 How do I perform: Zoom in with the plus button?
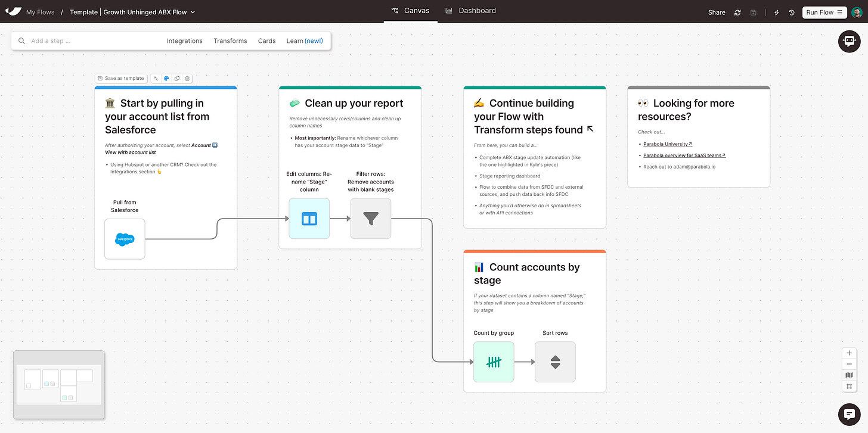(x=849, y=353)
